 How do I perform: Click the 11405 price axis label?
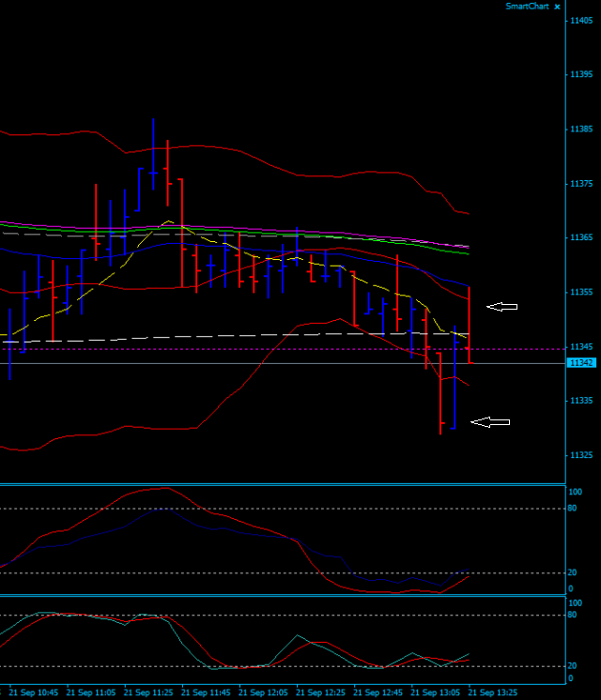click(x=581, y=21)
